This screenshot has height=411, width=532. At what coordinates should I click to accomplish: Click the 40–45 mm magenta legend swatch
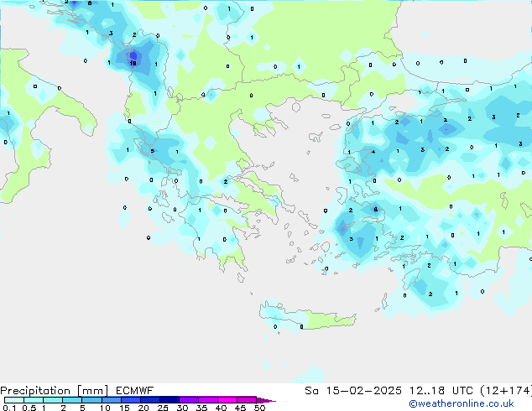coord(227,400)
